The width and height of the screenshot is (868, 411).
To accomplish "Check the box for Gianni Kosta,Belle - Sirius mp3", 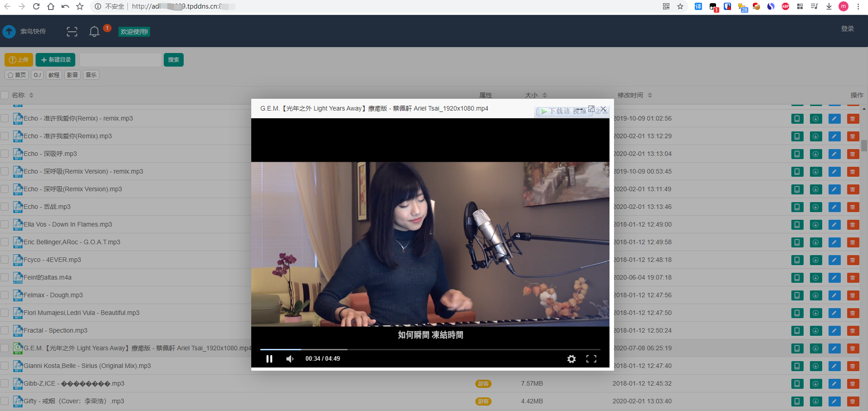I will (x=5, y=366).
